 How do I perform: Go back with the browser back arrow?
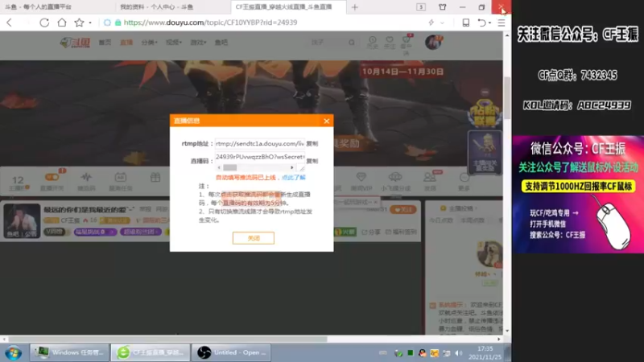(x=10, y=23)
